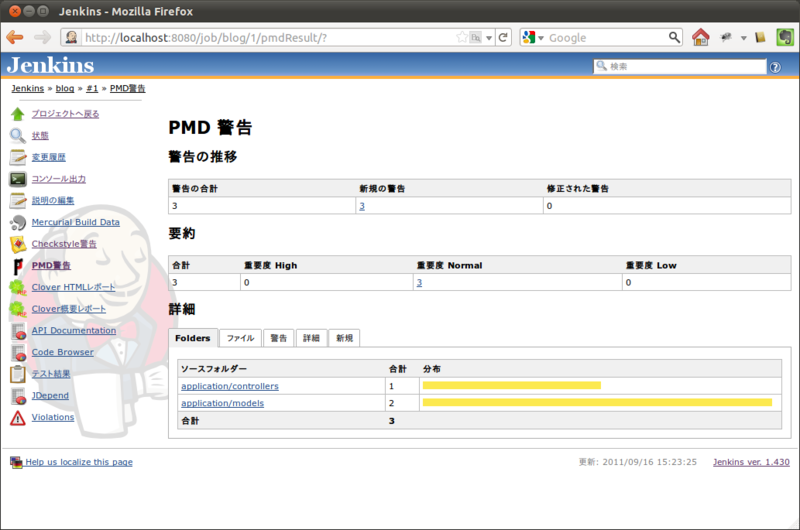Click the Firefox back arrow button
This screenshot has width=800, height=530.
click(x=15, y=37)
